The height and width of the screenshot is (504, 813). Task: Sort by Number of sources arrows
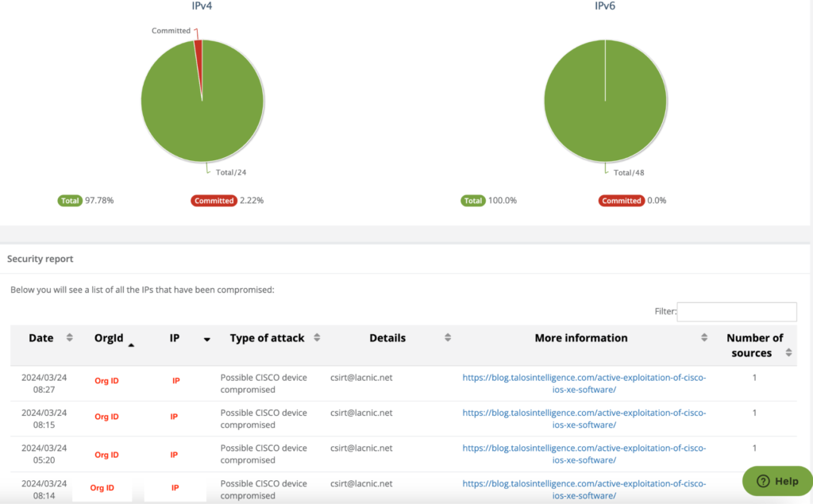(788, 352)
